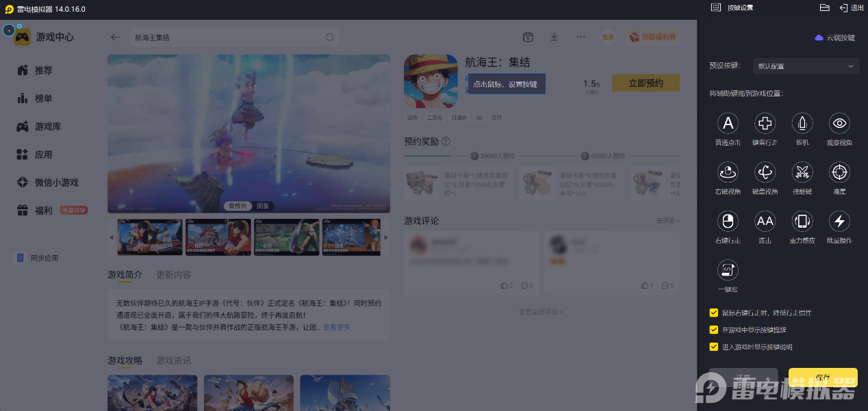The width and height of the screenshot is (868, 411).
Task: Open 福利 welfare in the sidebar
Action: (44, 211)
